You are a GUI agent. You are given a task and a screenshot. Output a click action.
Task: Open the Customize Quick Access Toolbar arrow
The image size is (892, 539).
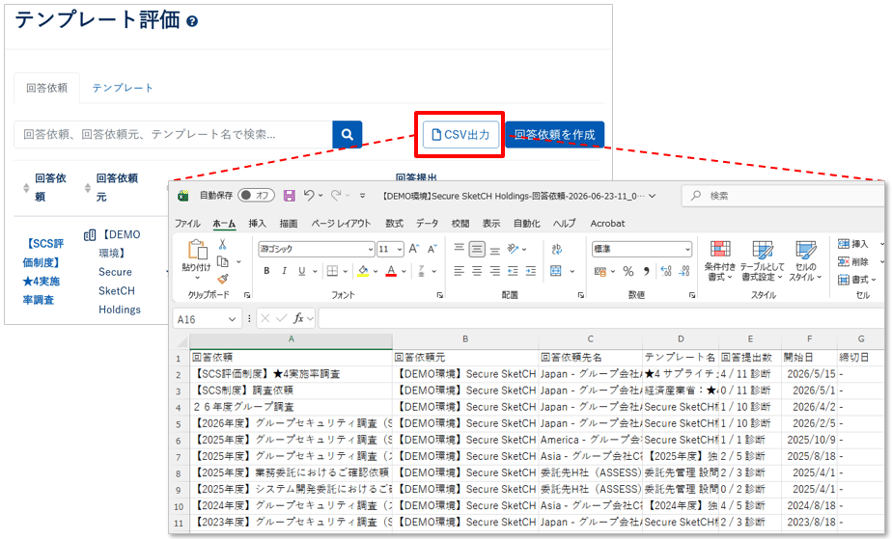coord(362,196)
